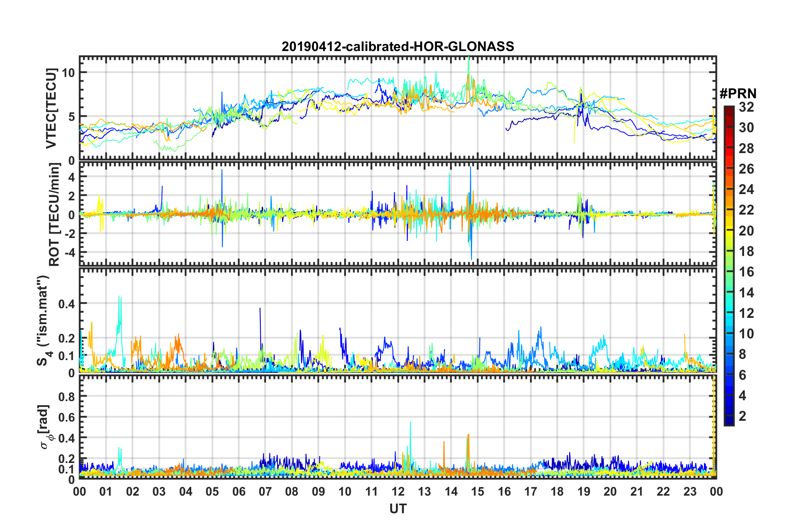Pick UT axis hour label 13
The width and height of the screenshot is (796, 532).
tap(424, 491)
